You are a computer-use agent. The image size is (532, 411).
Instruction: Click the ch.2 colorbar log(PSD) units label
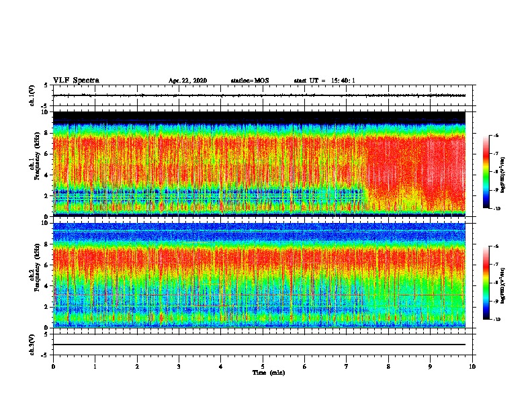click(x=503, y=285)
